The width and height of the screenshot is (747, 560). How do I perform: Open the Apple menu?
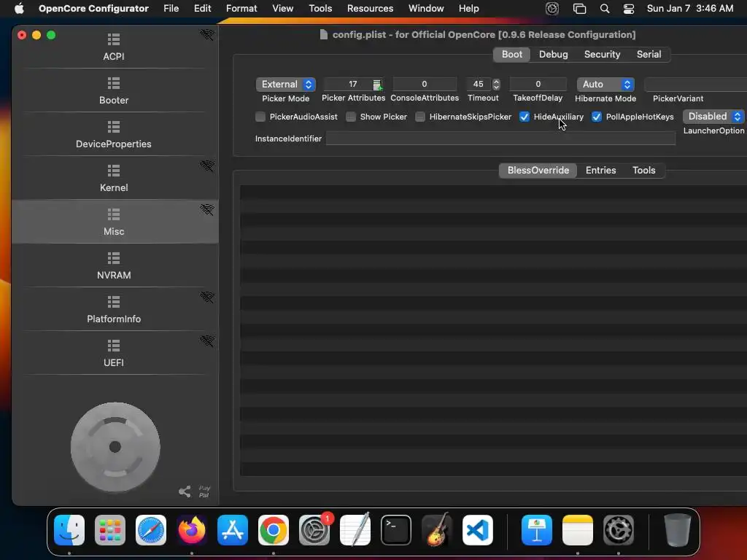(19, 9)
